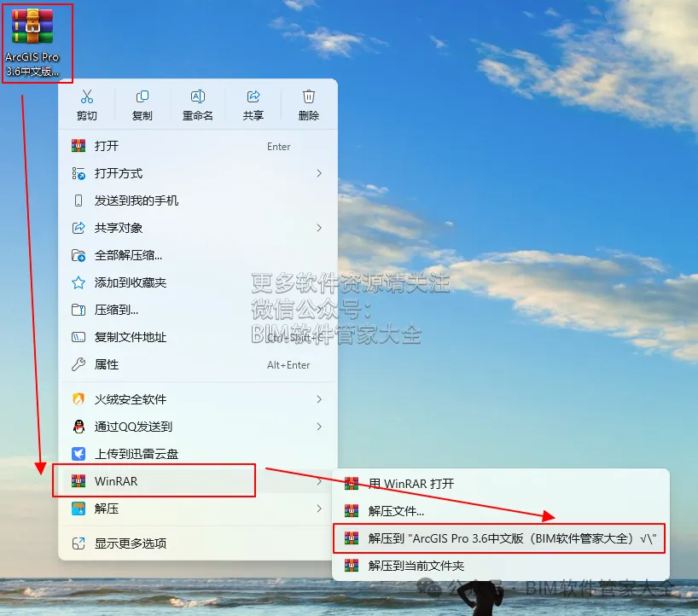Click the 剪切 label under scissors
Viewport: 698px width, 616px height.
[x=87, y=116]
